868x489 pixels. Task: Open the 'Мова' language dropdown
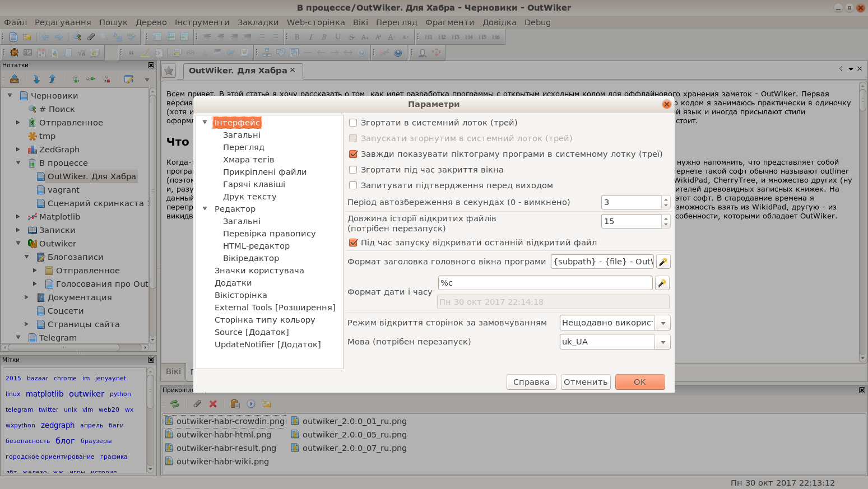[662, 341]
